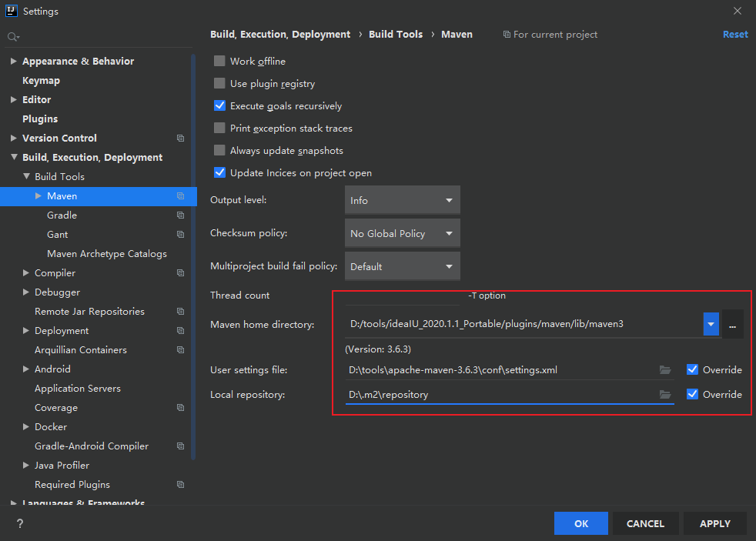Browse folder icon for User settings file
756x541 pixels.
[665, 370]
